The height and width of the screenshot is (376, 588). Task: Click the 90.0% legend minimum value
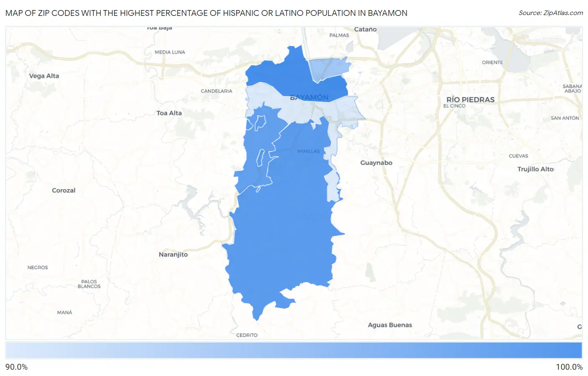click(x=16, y=367)
